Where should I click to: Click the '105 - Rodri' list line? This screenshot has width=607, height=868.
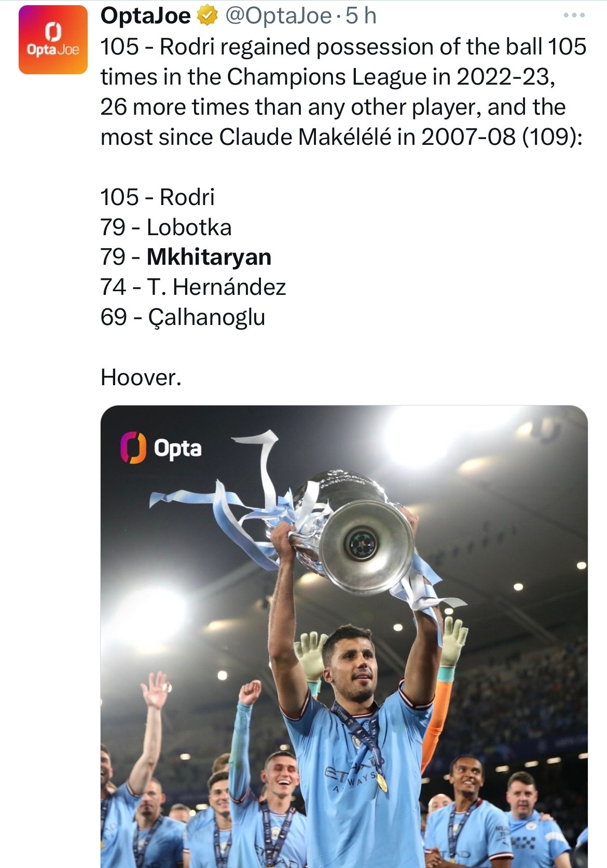[x=158, y=197]
